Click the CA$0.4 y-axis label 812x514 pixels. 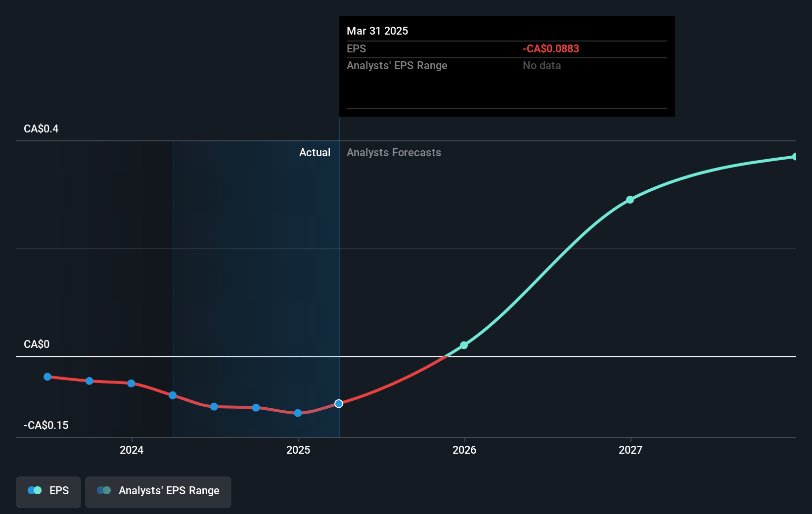(x=41, y=129)
